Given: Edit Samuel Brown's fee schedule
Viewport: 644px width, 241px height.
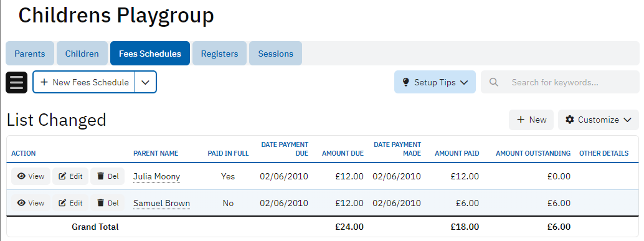Looking at the screenshot, I should pos(70,203).
